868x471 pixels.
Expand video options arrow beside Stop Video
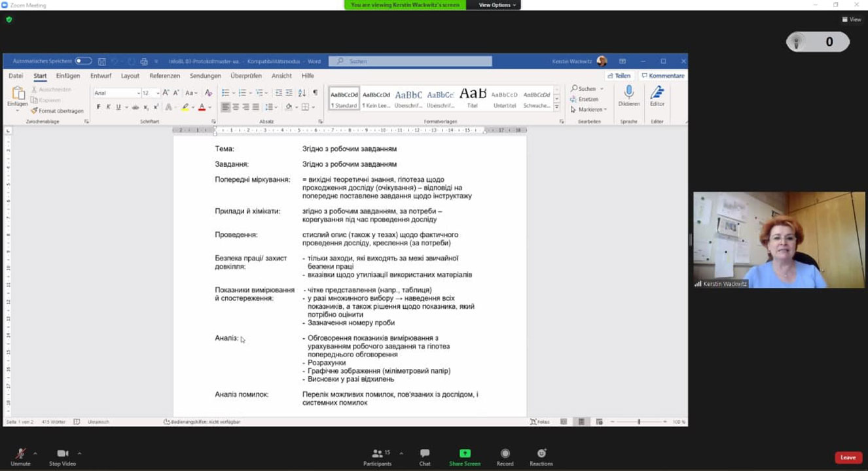79,453
